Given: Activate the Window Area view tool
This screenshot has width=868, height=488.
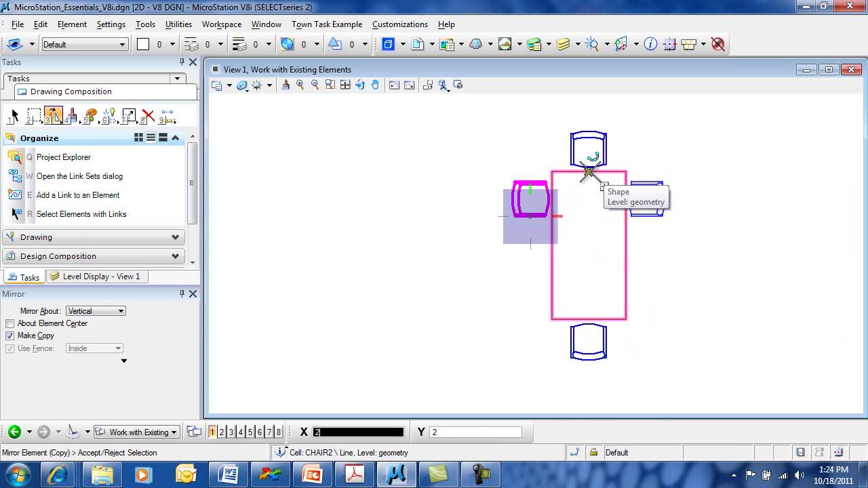Looking at the screenshot, I should click(x=330, y=85).
